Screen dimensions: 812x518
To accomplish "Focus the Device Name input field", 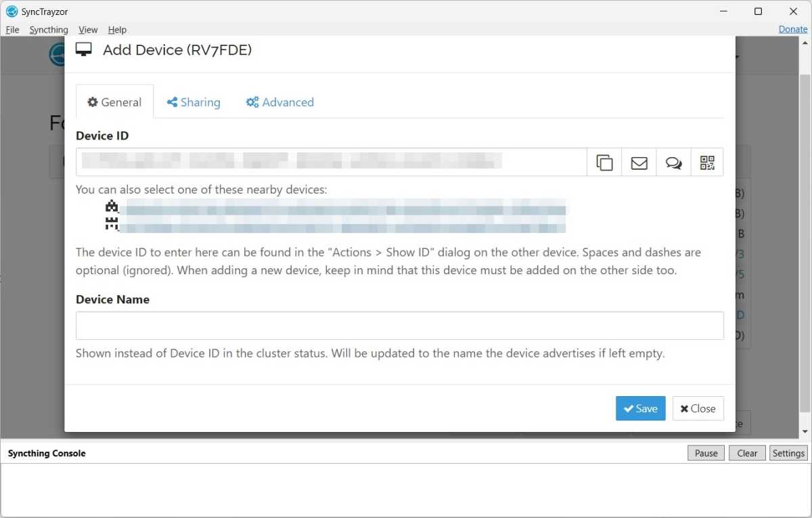I will point(400,326).
